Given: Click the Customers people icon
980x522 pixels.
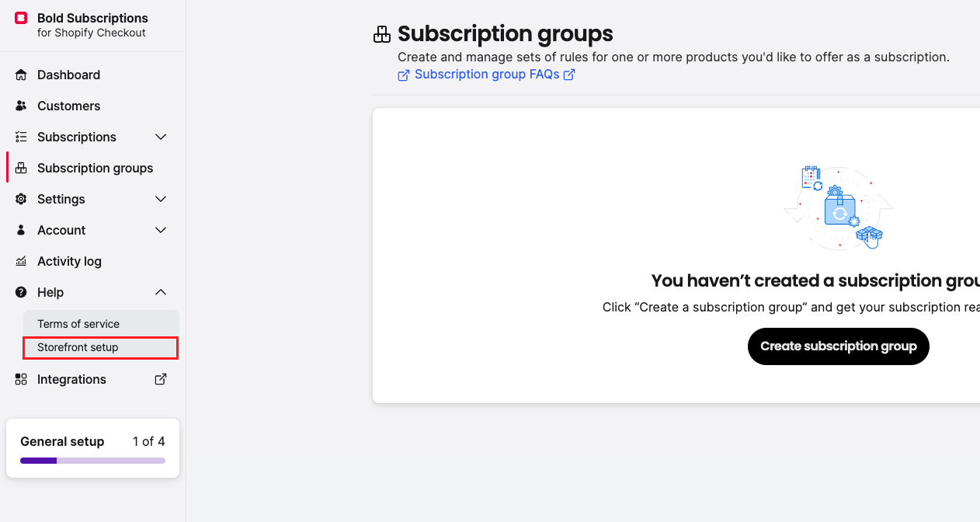Looking at the screenshot, I should pyautogui.click(x=20, y=106).
